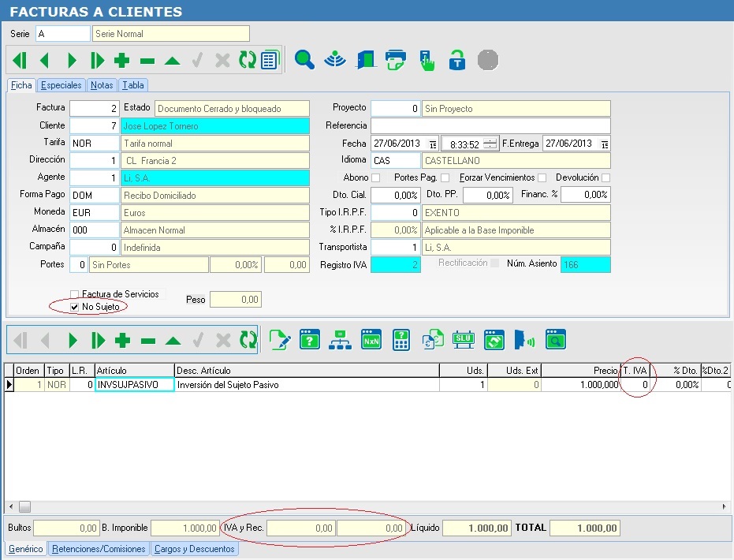Viewport: 734px width, 560px height.
Task: Click the Referencia input field
Action: pyautogui.click(x=490, y=125)
